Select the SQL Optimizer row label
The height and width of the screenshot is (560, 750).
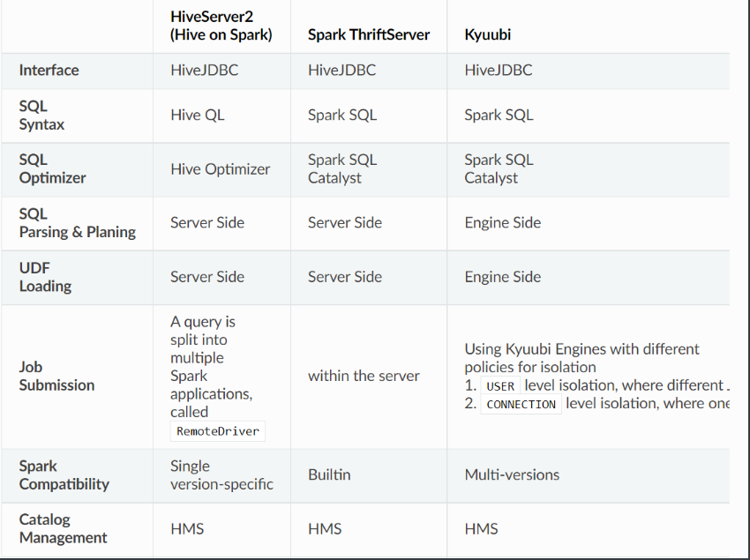click(x=52, y=168)
